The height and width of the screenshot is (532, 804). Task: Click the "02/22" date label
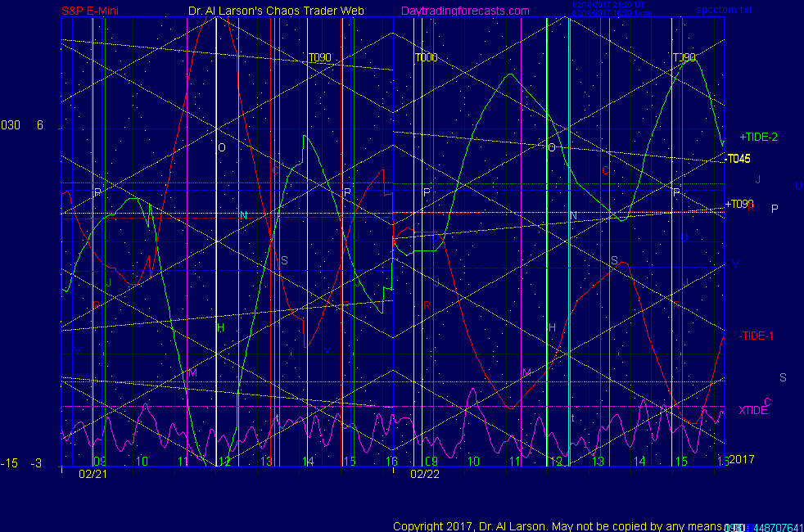(x=425, y=474)
